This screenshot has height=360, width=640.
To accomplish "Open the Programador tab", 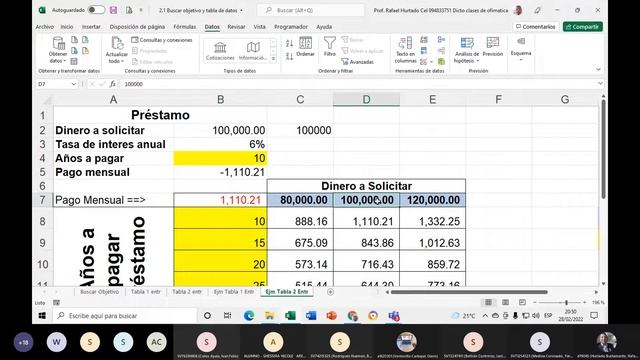I will pos(291,27).
